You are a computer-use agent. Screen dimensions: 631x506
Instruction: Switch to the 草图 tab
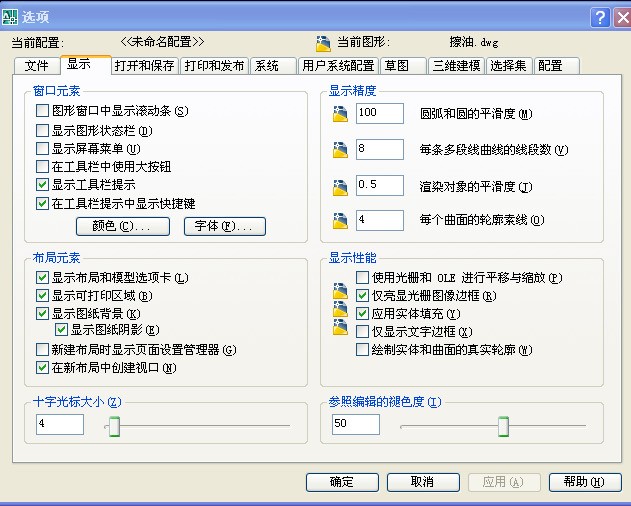(x=403, y=66)
